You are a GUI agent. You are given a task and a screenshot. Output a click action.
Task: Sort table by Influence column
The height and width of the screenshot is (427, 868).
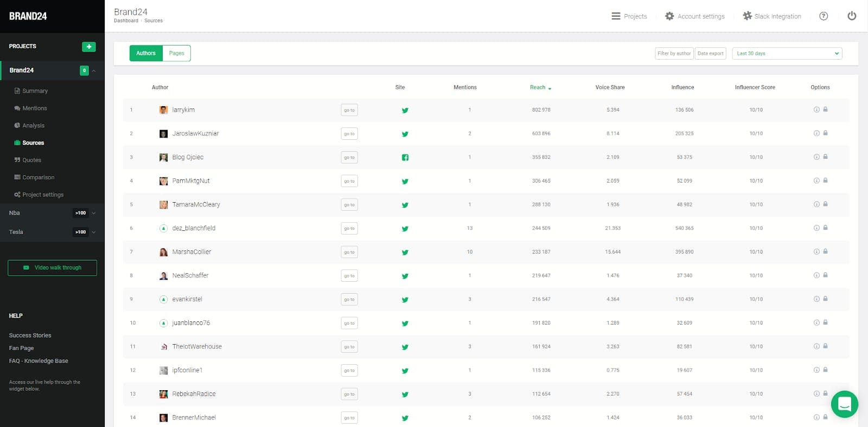pos(682,87)
